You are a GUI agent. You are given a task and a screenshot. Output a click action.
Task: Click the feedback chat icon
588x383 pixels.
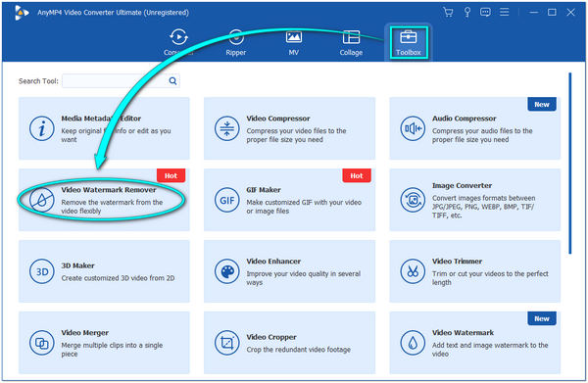click(x=485, y=13)
